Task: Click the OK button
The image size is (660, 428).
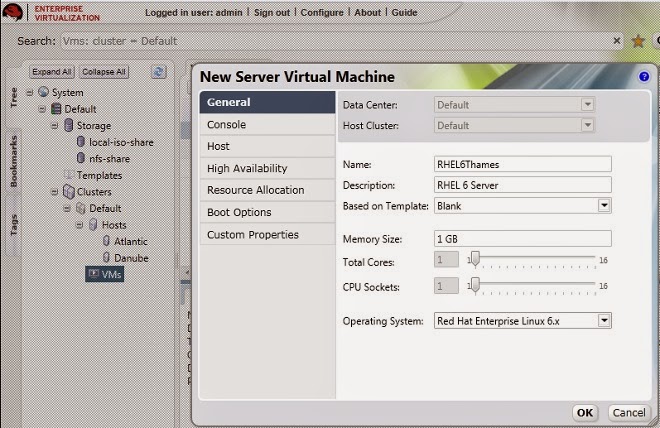Action: point(585,412)
